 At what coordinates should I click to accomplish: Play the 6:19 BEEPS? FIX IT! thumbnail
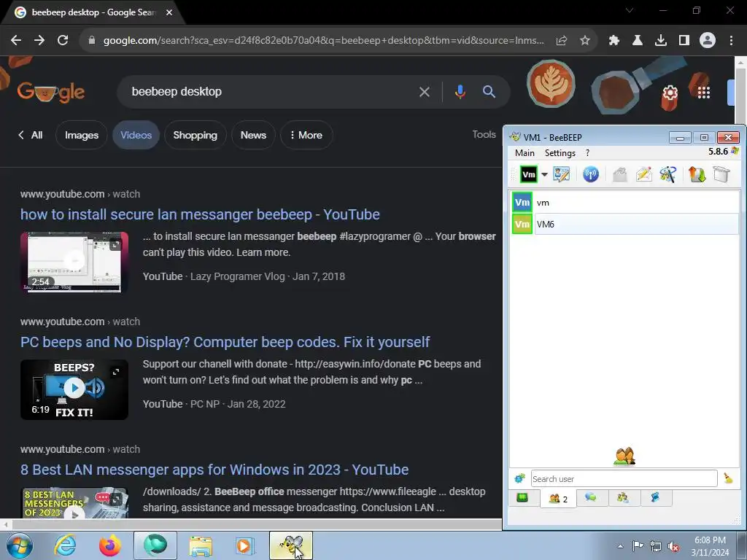74,389
